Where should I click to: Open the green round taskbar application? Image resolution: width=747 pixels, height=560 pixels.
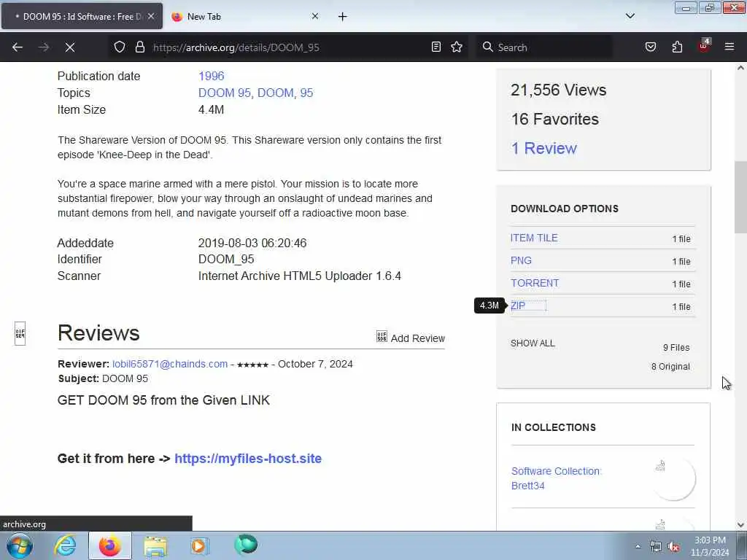tap(246, 545)
